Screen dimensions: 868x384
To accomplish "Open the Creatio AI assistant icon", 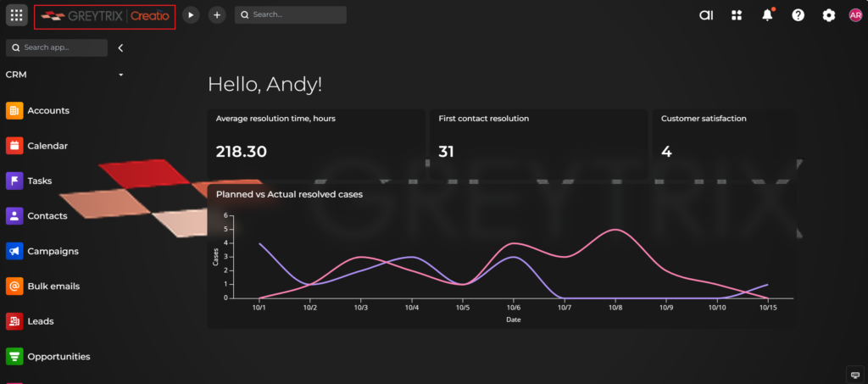I will click(x=705, y=15).
